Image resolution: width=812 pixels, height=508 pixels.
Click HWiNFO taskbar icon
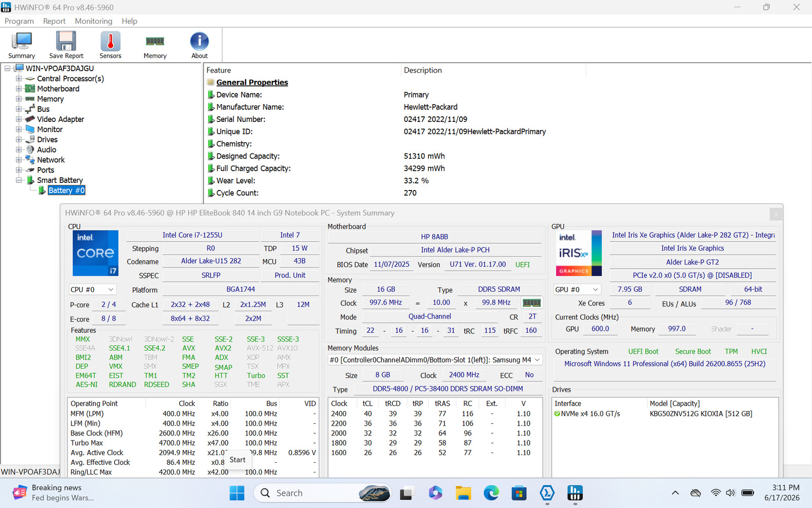574,493
